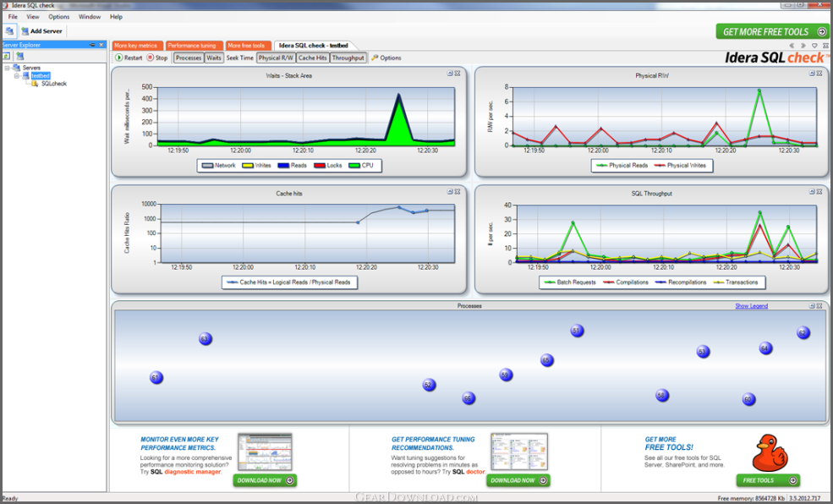
Task: Click the Show Legend link
Action: pyautogui.click(x=751, y=306)
